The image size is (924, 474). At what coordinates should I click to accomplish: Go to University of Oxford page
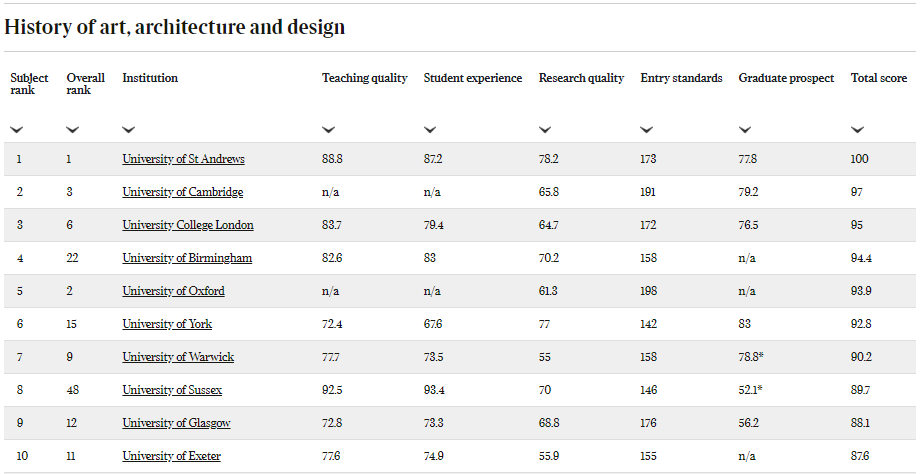point(173,291)
